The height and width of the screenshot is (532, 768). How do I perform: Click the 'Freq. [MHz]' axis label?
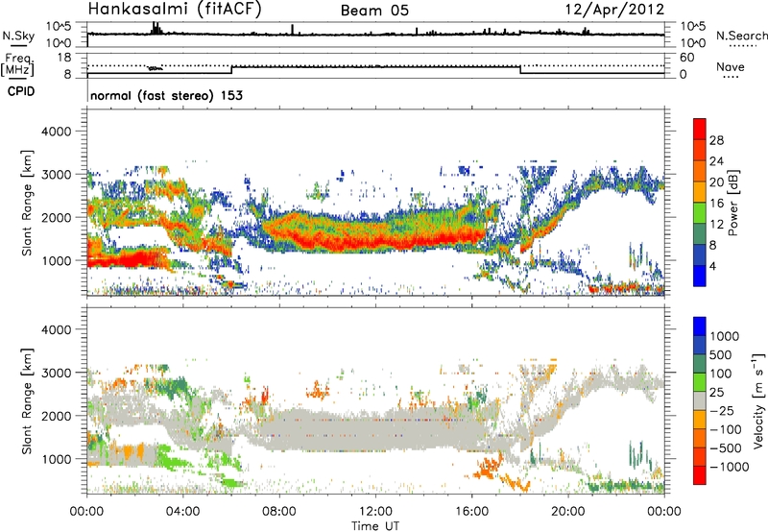[18, 65]
